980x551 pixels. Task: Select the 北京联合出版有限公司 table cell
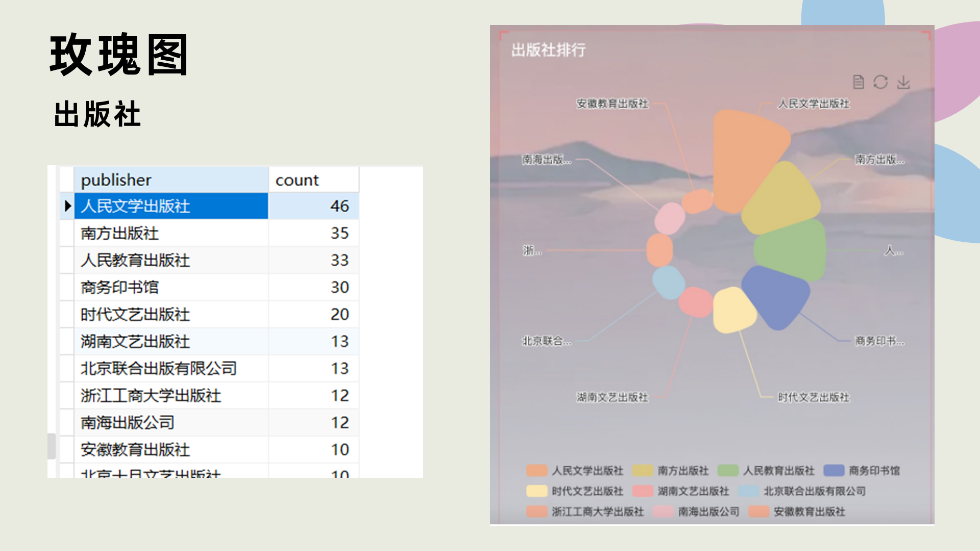171,368
